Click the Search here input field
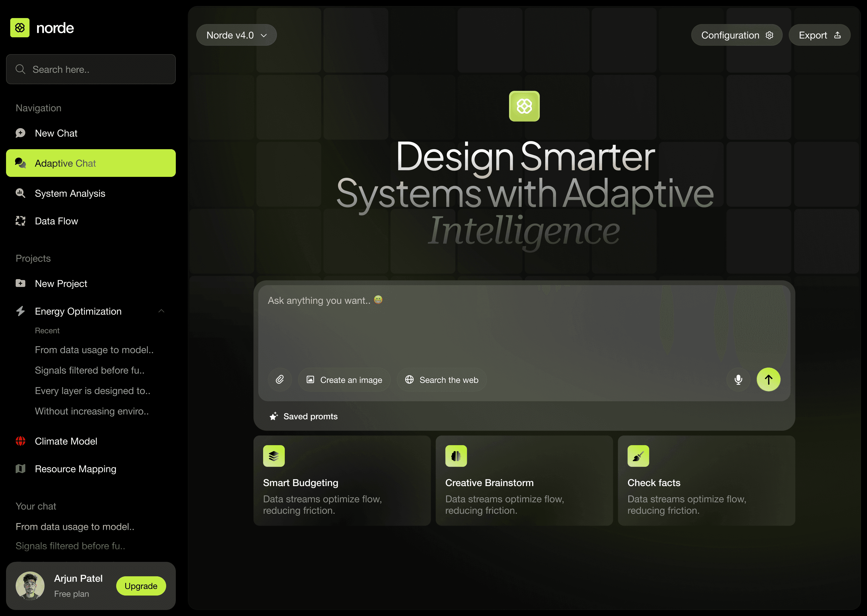This screenshot has height=616, width=867. coord(91,69)
